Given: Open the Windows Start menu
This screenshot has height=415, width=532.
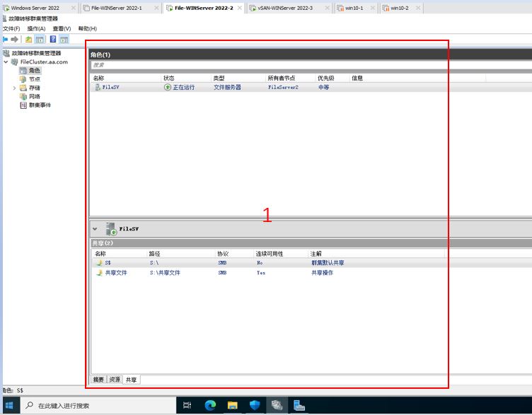Looking at the screenshot, I should point(10,405).
